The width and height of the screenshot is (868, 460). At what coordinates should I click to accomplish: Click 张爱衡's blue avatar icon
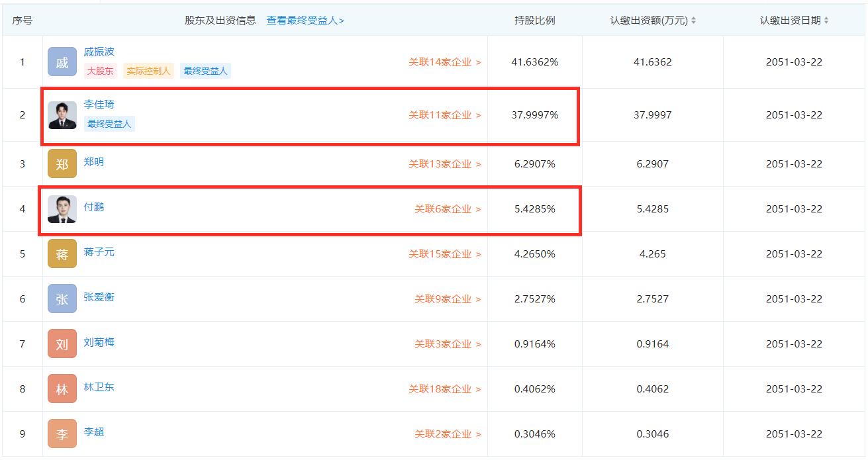[62, 299]
